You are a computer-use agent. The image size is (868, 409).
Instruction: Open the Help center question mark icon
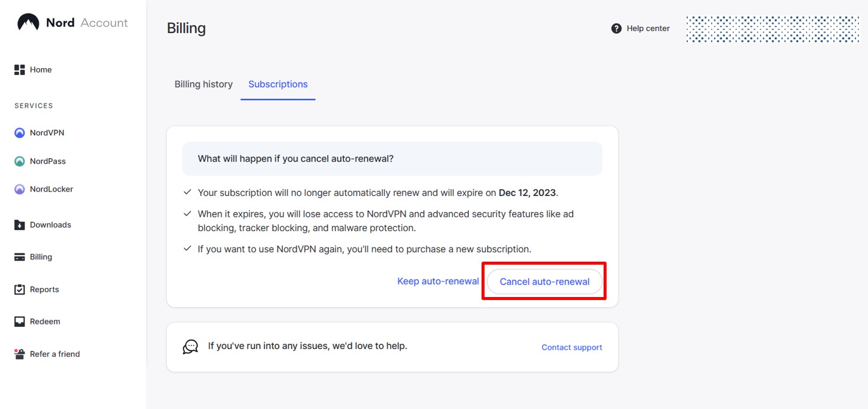(x=616, y=28)
